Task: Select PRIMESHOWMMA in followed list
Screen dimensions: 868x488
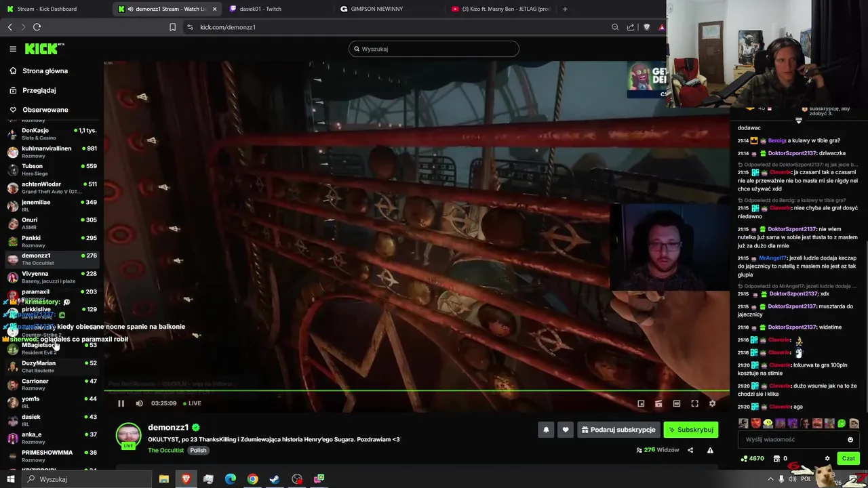Action: tap(52, 455)
